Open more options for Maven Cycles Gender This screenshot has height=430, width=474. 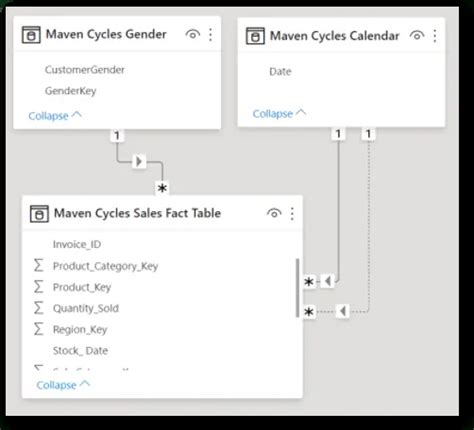[x=210, y=35]
